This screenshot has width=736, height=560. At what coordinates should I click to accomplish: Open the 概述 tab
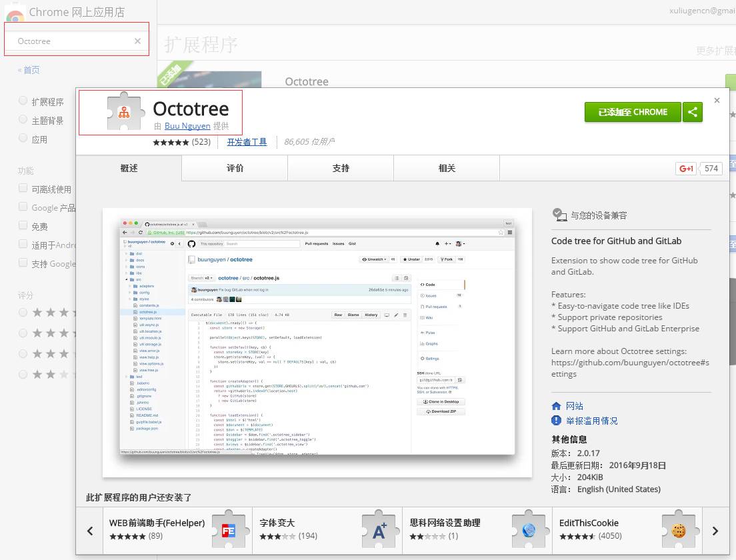click(x=129, y=168)
